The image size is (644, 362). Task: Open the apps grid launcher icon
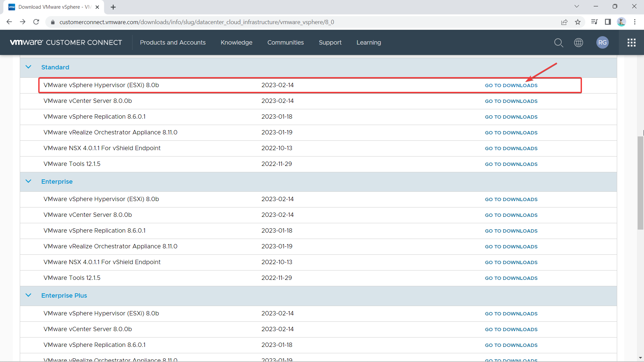(x=632, y=43)
